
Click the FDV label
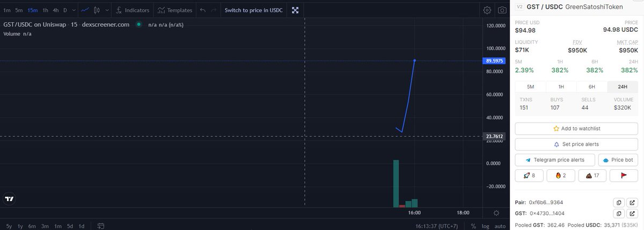pos(577,42)
